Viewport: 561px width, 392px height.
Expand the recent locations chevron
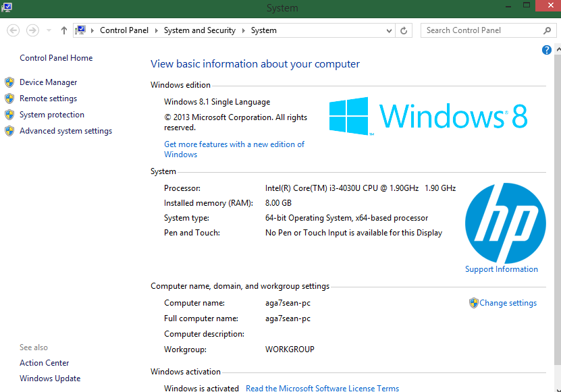coord(49,30)
